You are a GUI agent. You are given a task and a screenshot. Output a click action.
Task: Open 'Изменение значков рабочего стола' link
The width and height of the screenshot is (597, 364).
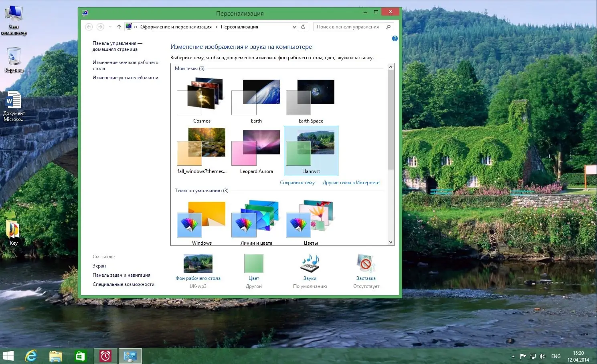(x=125, y=65)
